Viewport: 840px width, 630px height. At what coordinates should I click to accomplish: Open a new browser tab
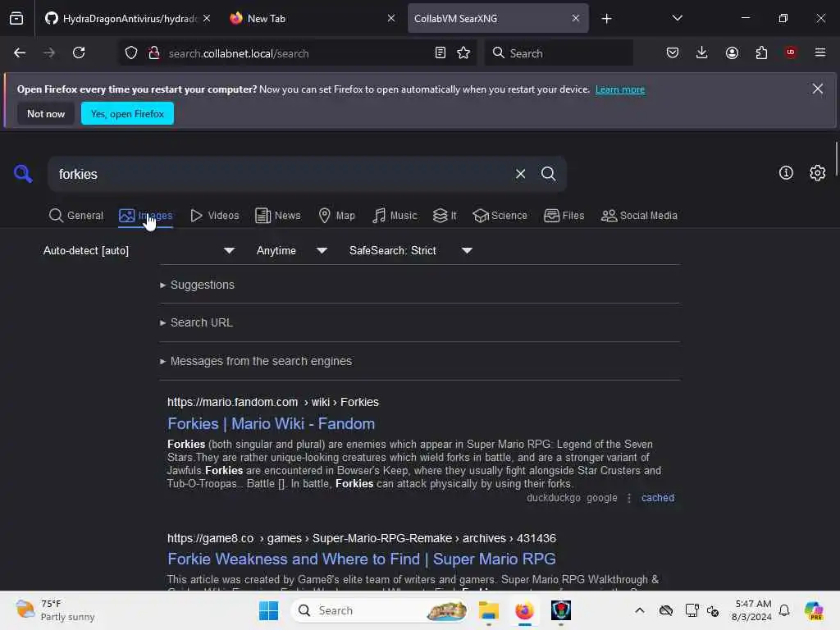(x=606, y=18)
